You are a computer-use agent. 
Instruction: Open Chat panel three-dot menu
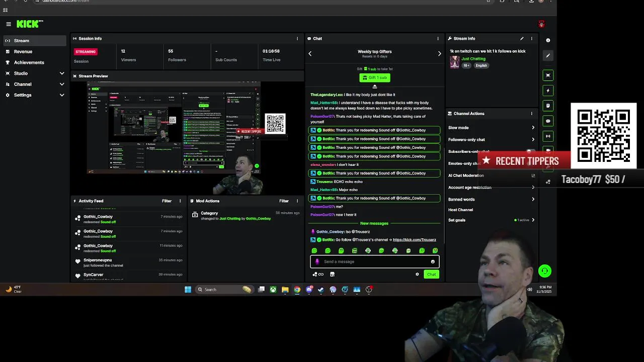coord(438,38)
